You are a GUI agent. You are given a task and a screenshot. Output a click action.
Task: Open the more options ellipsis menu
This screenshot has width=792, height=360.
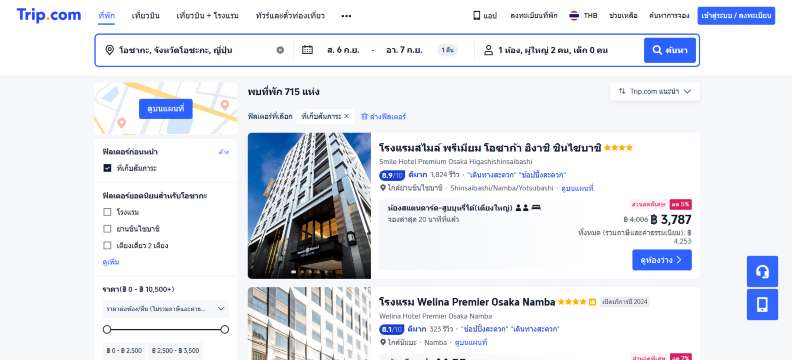(346, 16)
